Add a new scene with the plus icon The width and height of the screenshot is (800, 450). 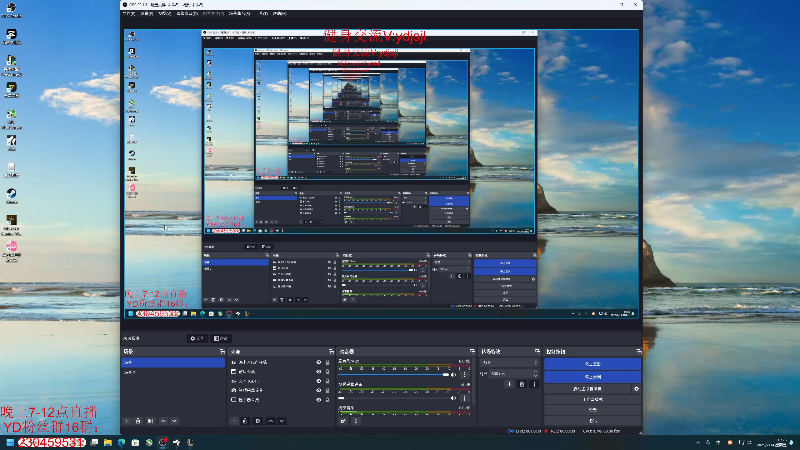127,421
